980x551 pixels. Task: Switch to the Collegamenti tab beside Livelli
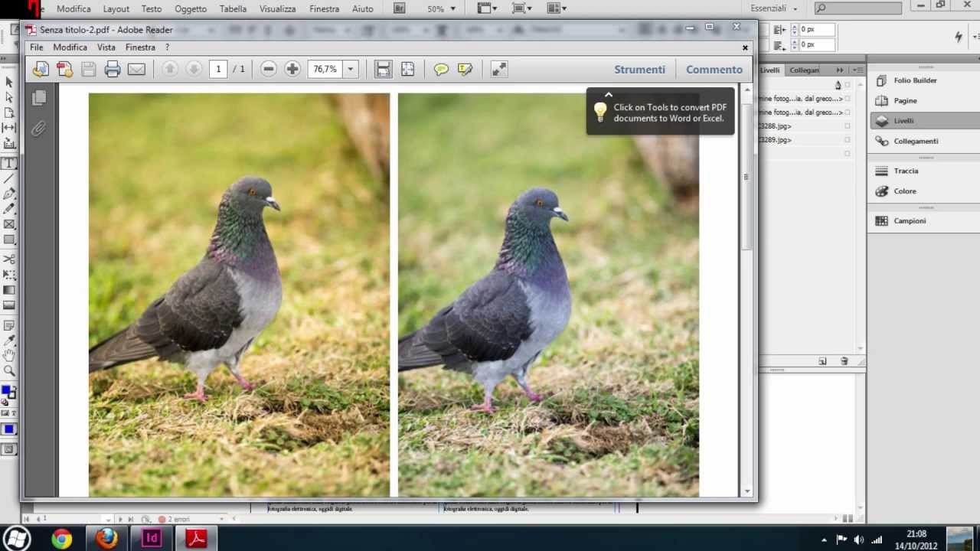pos(805,70)
